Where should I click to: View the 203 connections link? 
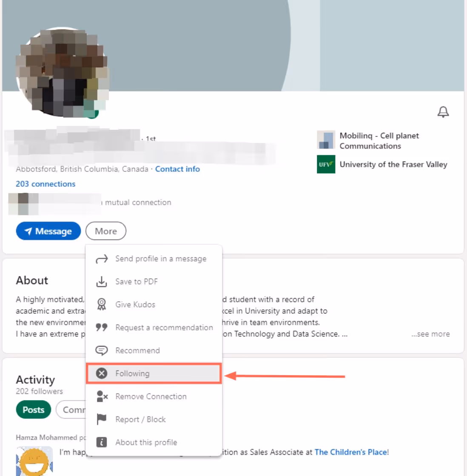point(46,184)
